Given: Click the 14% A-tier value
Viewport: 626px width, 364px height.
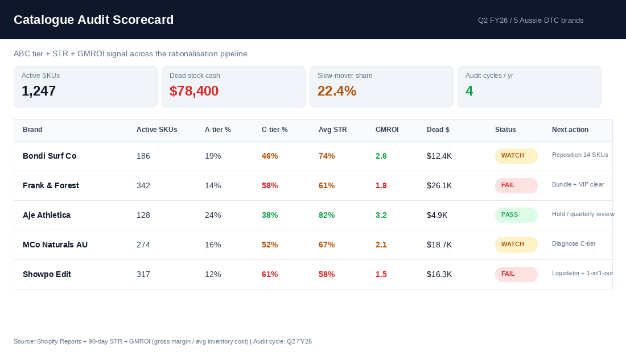Looking at the screenshot, I should pos(213,185).
